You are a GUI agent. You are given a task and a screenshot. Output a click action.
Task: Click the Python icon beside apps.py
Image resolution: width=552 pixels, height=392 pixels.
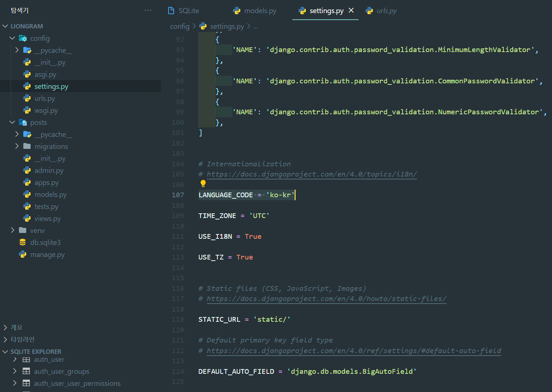tap(27, 182)
